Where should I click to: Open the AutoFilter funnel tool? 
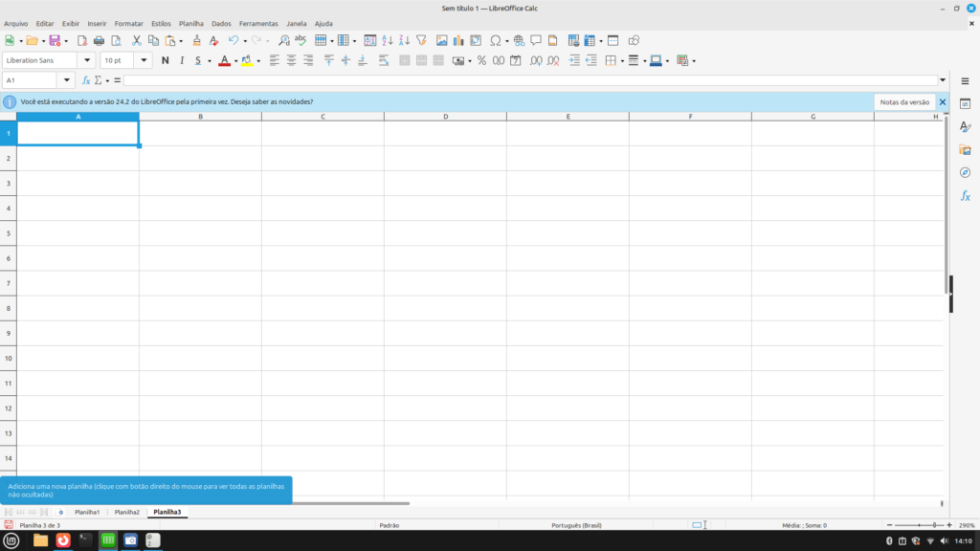(421, 41)
